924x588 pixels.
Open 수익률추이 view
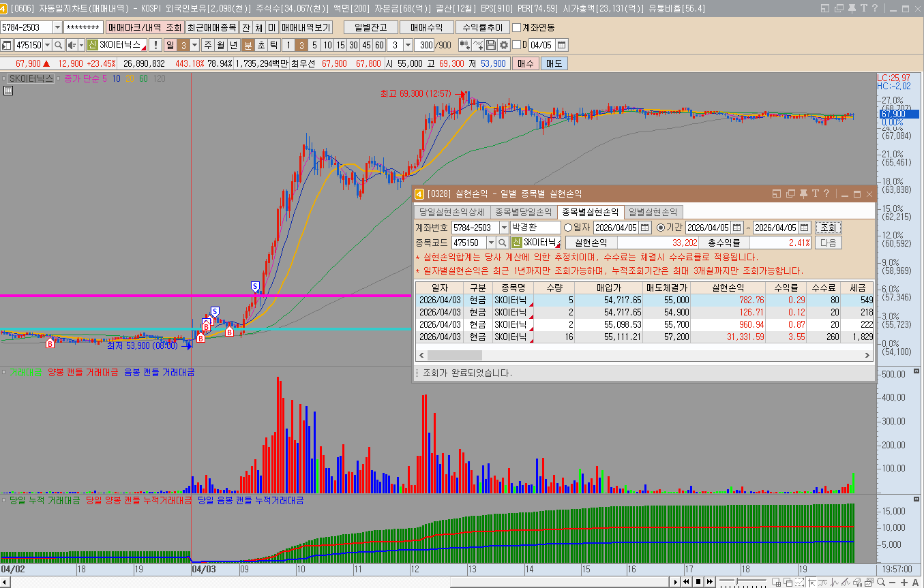point(482,27)
